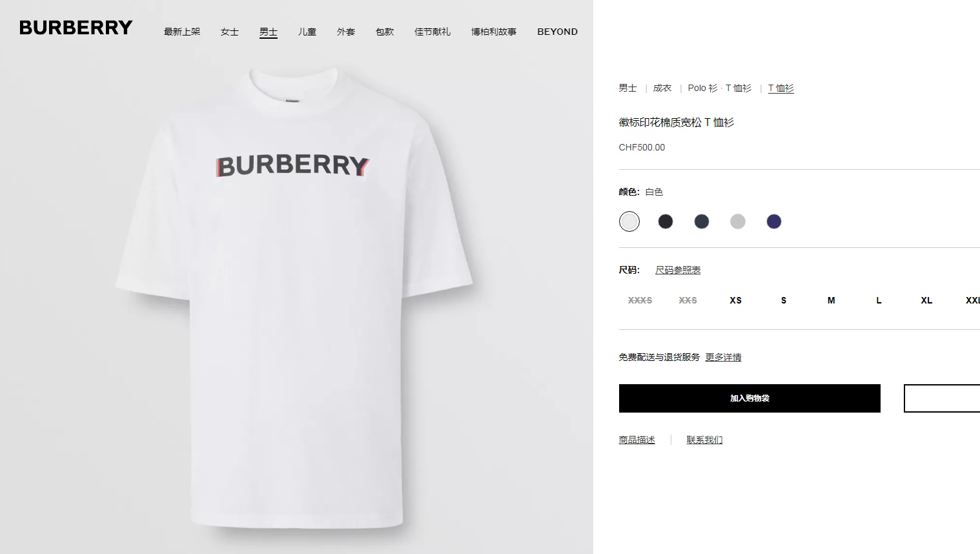
Task: Open the 尺码参照表 size guide link
Action: 678,270
